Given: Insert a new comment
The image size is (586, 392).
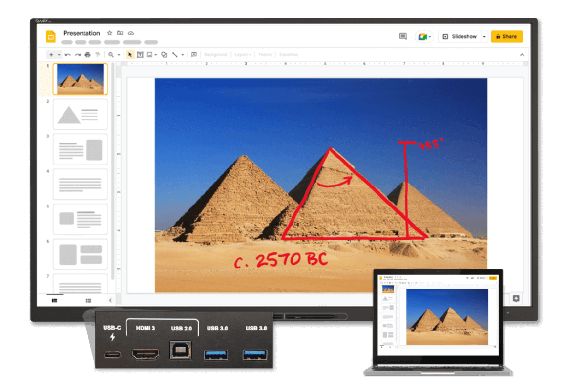Looking at the screenshot, I should coord(193,54).
